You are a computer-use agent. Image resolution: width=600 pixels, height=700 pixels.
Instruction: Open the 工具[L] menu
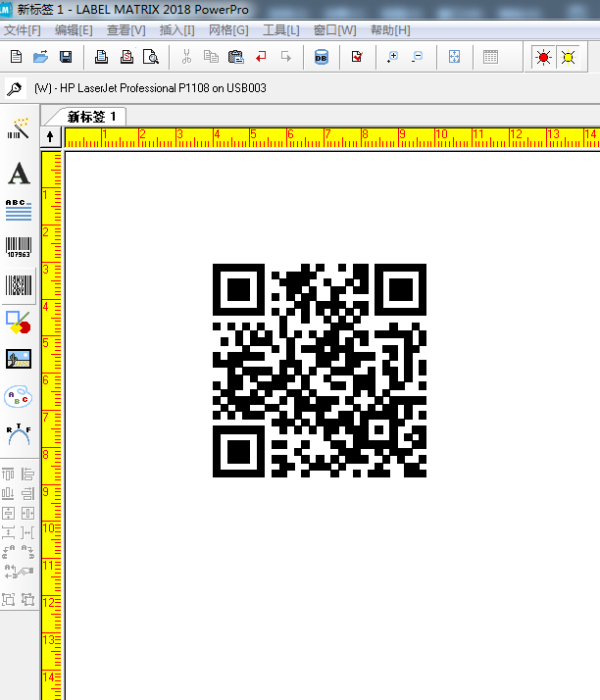(x=280, y=30)
